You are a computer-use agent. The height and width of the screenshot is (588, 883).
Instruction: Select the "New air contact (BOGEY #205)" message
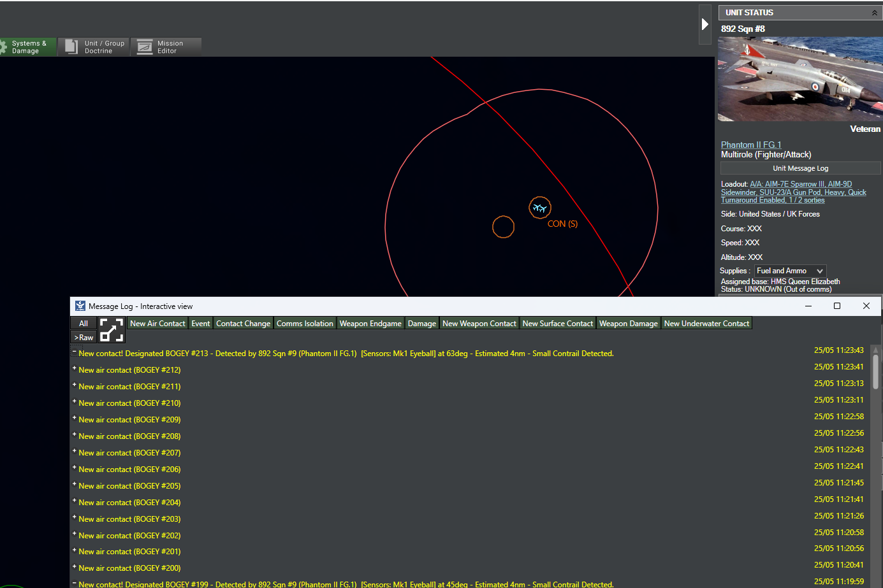click(x=129, y=486)
